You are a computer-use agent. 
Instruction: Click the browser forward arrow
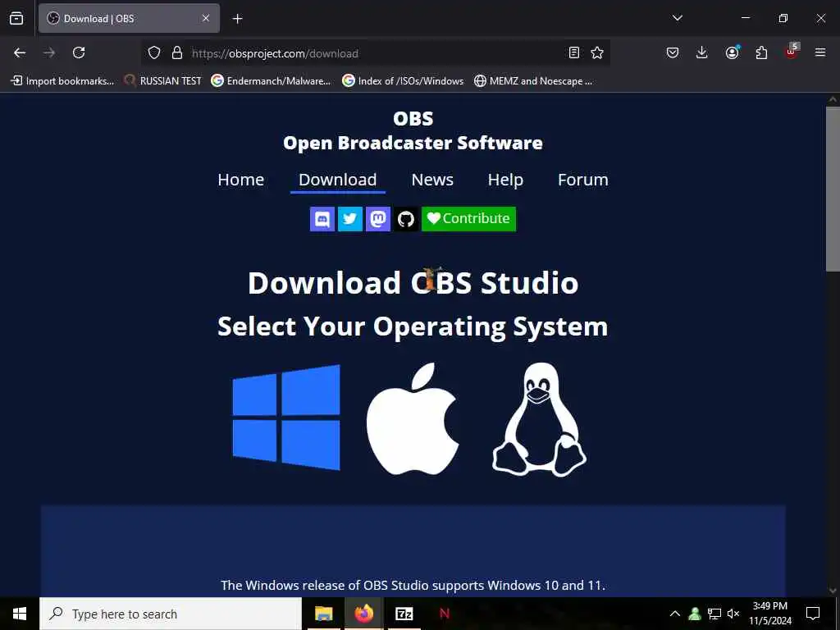[49, 52]
